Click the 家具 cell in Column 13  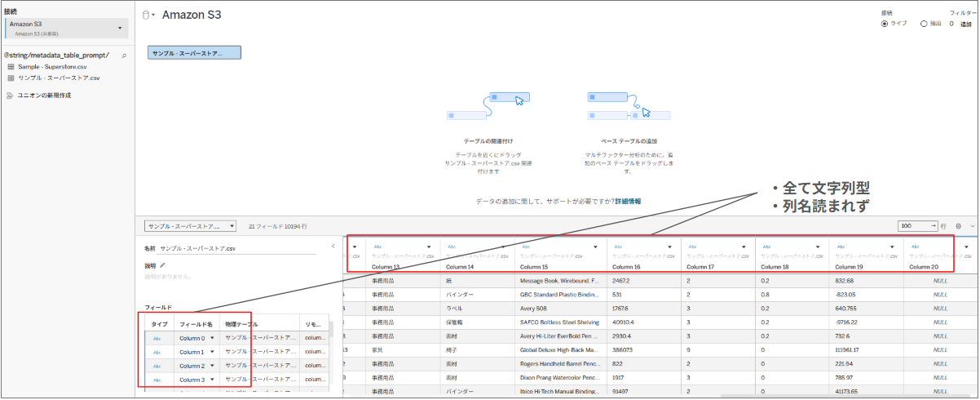pyautogui.click(x=378, y=350)
